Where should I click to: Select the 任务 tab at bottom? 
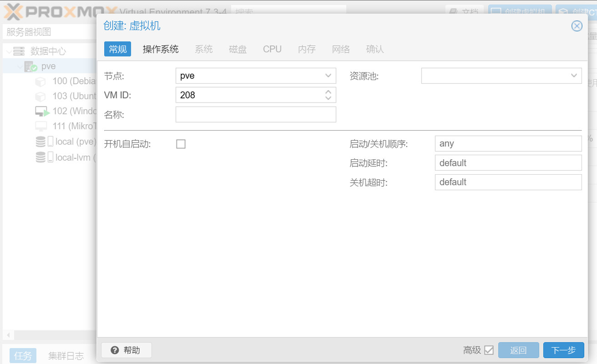23,355
